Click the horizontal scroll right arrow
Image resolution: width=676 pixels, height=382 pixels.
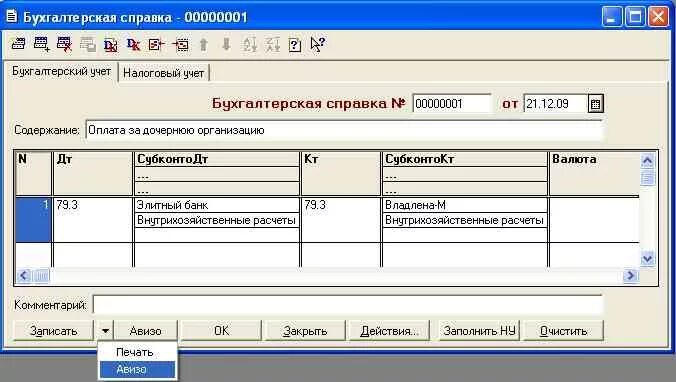click(630, 275)
